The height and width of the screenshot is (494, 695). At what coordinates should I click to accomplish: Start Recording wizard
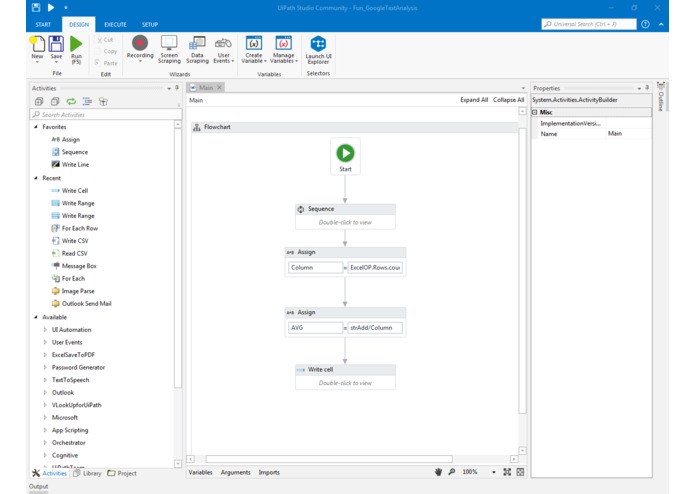click(140, 43)
